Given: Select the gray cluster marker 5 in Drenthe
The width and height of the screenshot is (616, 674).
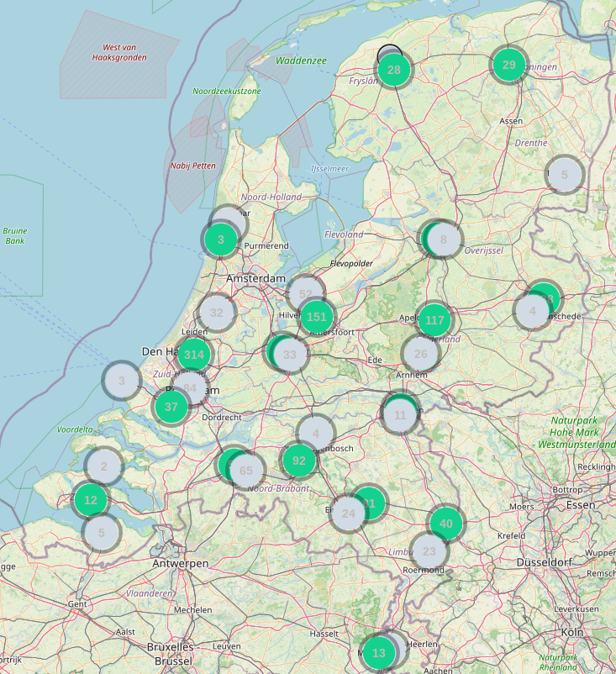Looking at the screenshot, I should (x=565, y=175).
